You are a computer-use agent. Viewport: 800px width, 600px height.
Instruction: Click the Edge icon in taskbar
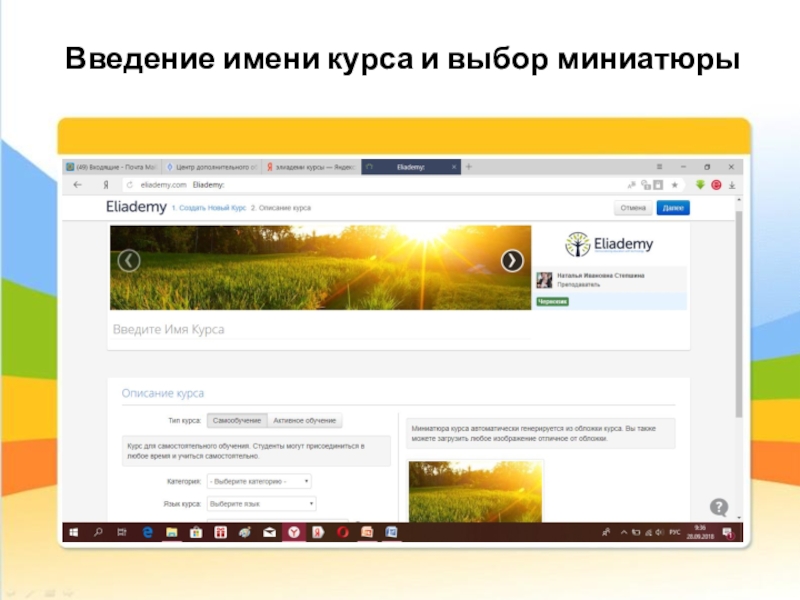coord(146,532)
